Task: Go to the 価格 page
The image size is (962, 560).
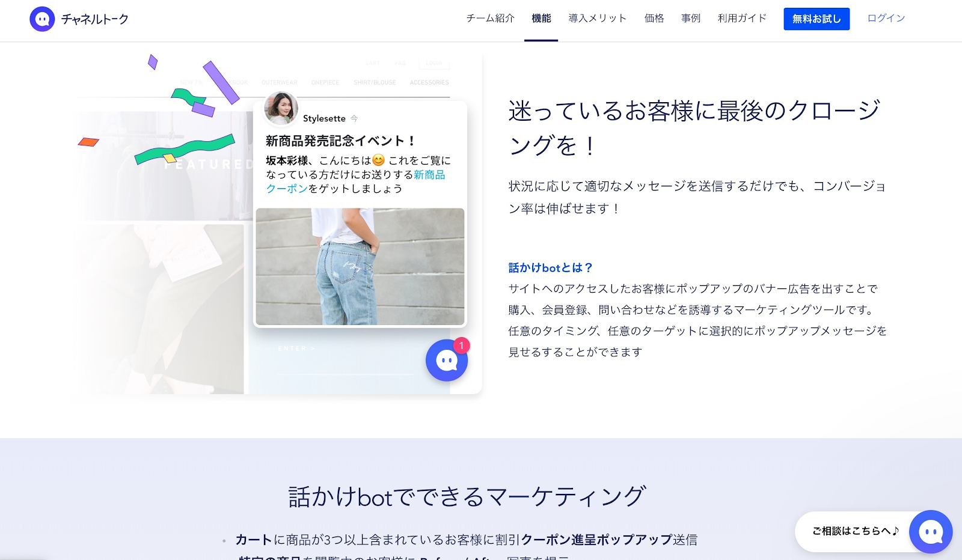Action: tap(654, 19)
